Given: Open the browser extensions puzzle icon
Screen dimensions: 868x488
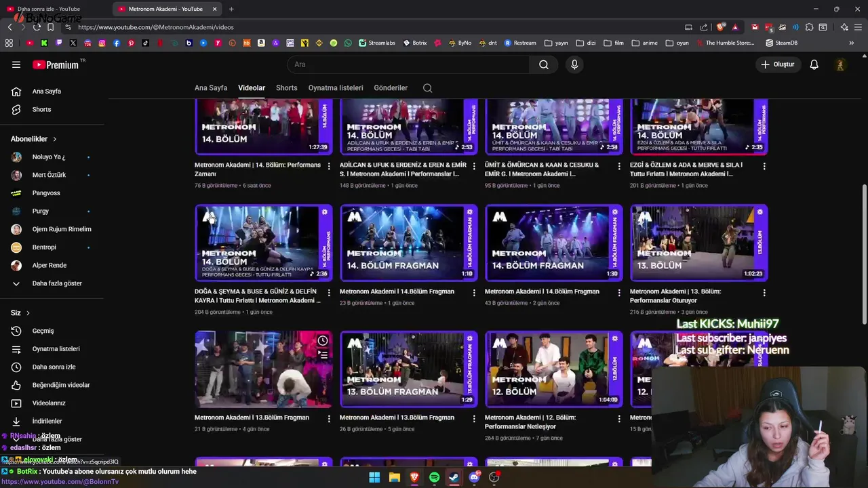Looking at the screenshot, I should 808,27.
